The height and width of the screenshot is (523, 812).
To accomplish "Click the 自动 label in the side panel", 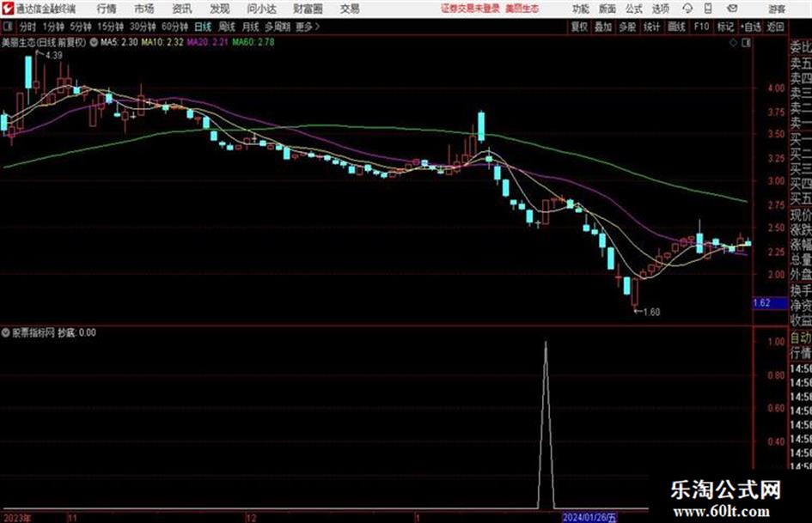I will pos(801,338).
